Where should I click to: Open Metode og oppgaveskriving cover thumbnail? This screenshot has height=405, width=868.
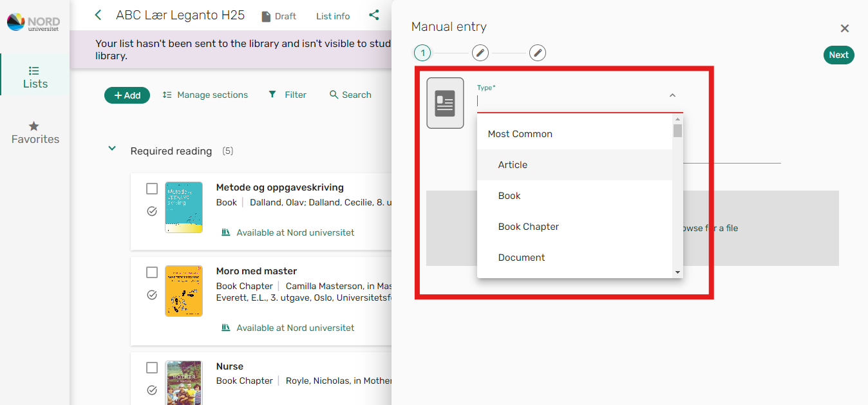point(184,207)
